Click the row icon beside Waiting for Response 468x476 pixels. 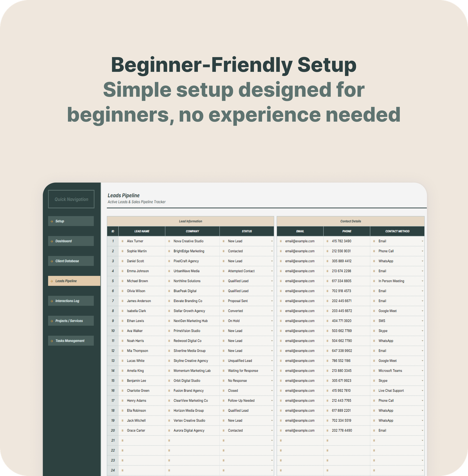click(223, 371)
